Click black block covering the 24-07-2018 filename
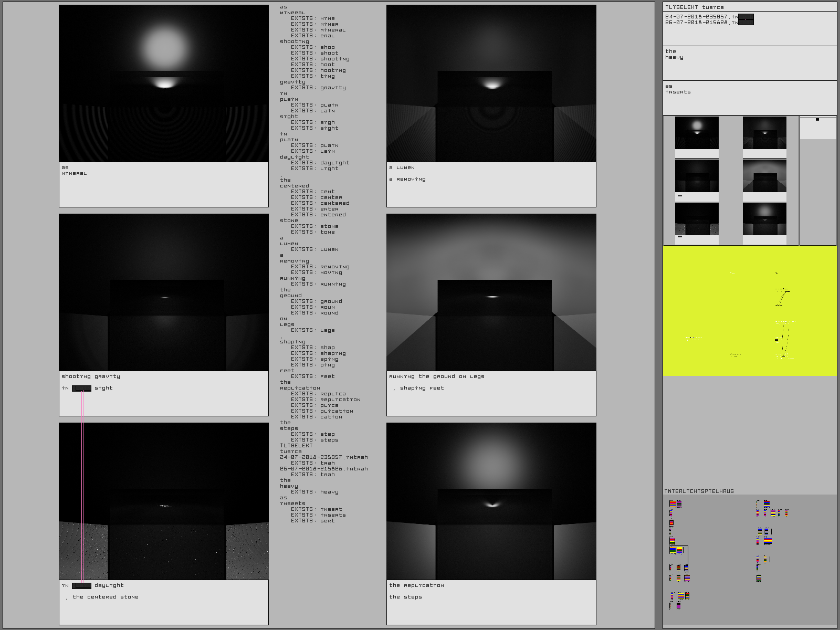Screen dimensions: 840x630 click(745, 19)
